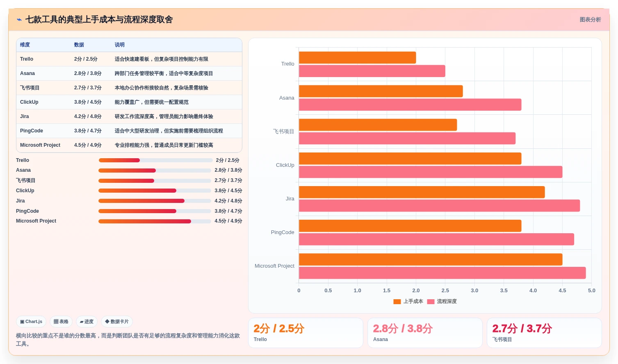Screen dimensions: 618x364
Task: Click the PingCode 3.8分 / 4.7分 progress value
Action: 228,211
